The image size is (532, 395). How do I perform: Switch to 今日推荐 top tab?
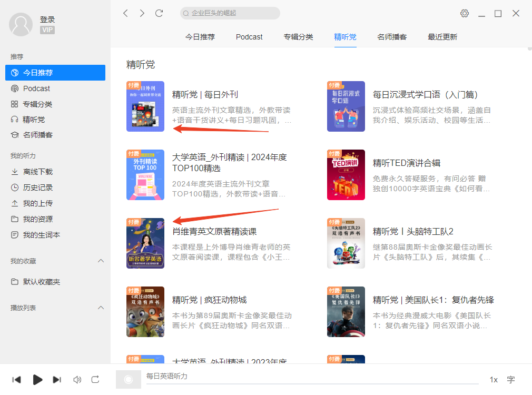[x=200, y=37]
